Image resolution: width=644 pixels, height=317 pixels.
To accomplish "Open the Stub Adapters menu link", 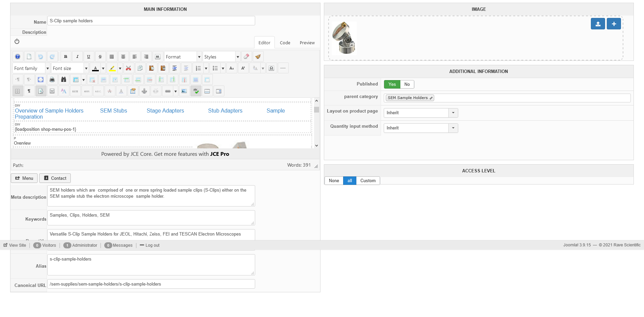I will (225, 111).
